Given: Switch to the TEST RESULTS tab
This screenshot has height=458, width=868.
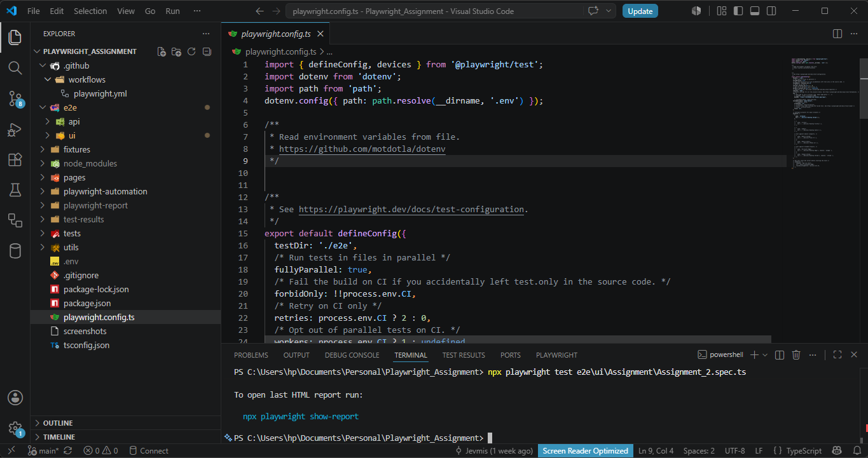Looking at the screenshot, I should [464, 355].
